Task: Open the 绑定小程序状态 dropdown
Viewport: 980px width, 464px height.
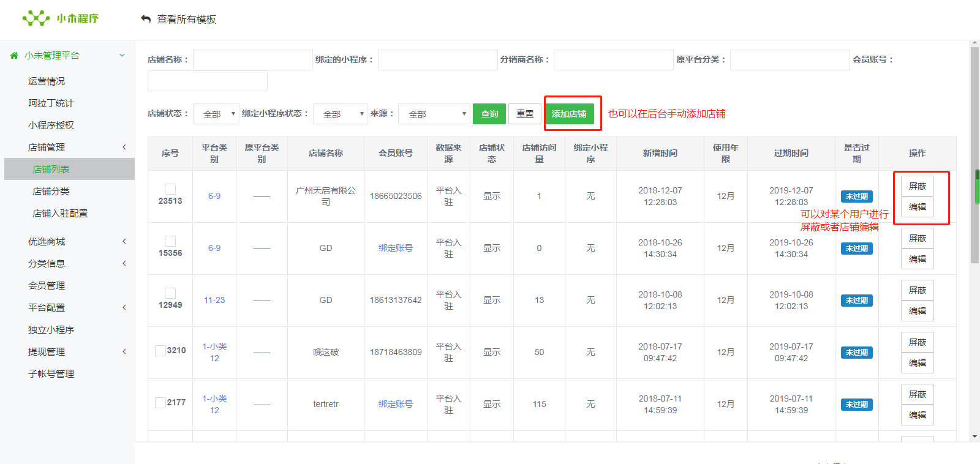Action: pos(340,114)
